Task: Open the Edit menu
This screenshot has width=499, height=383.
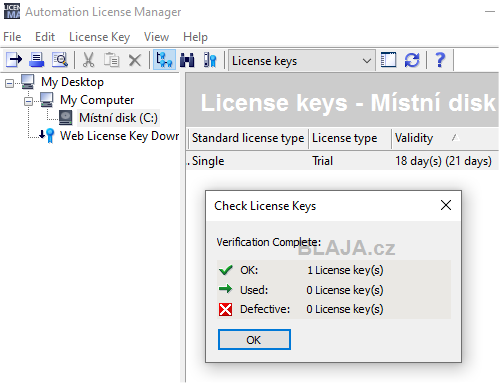Action: click(x=45, y=37)
